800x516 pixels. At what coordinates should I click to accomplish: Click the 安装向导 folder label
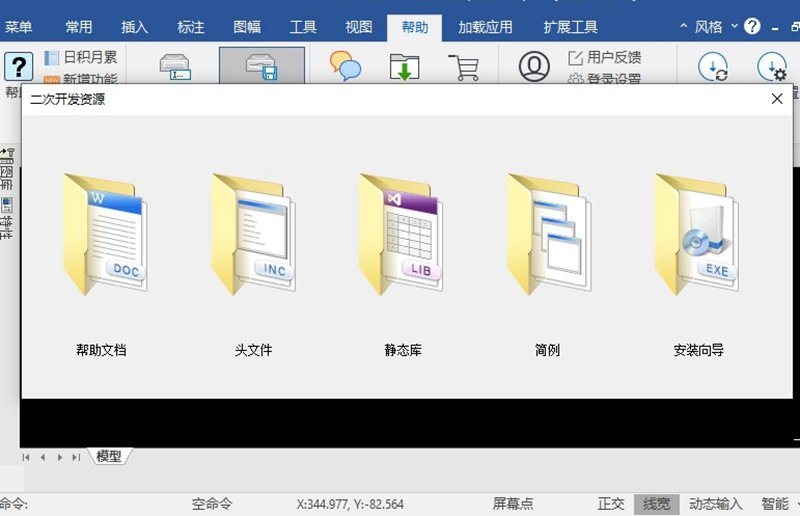pos(698,350)
